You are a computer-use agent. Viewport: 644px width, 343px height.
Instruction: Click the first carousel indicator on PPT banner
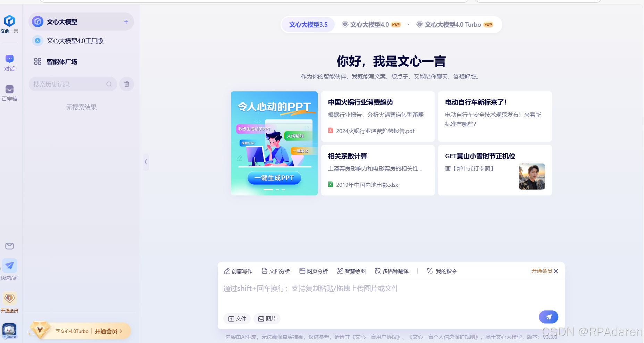[x=268, y=190]
